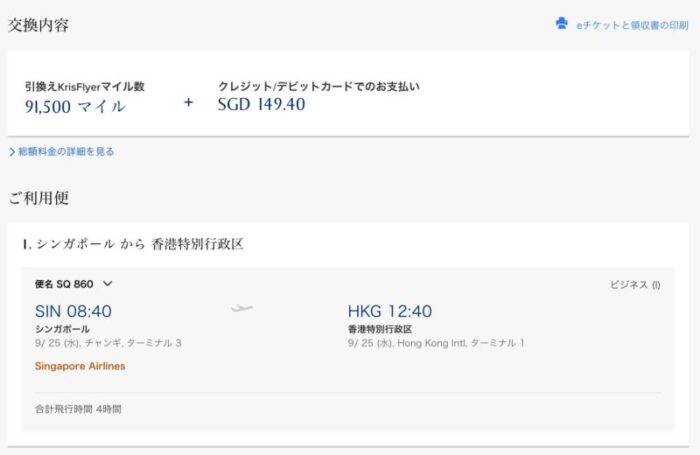Click the シンガポール から 香港特別行政区 route title
Screen dimensions: 700x455
tap(134, 244)
